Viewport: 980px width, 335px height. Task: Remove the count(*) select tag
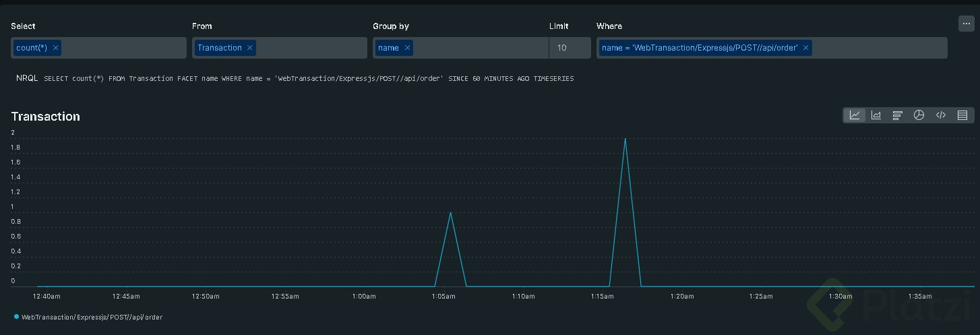coord(56,48)
